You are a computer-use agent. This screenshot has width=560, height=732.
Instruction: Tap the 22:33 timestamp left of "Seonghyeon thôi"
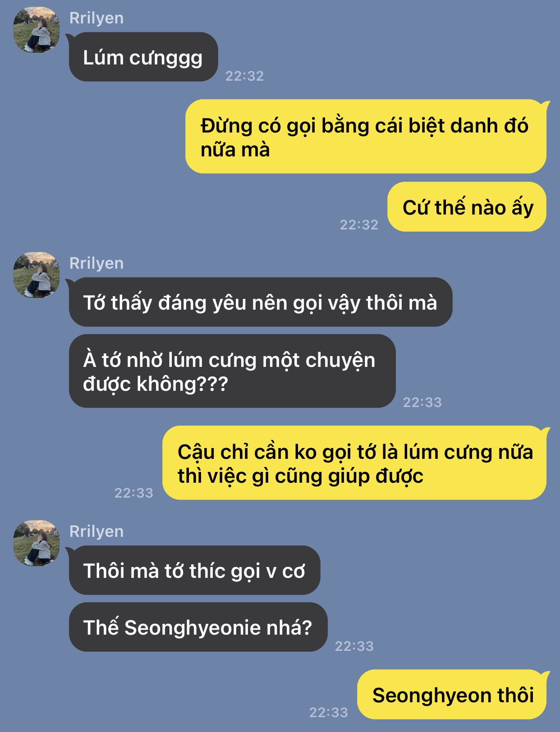[x=329, y=712]
